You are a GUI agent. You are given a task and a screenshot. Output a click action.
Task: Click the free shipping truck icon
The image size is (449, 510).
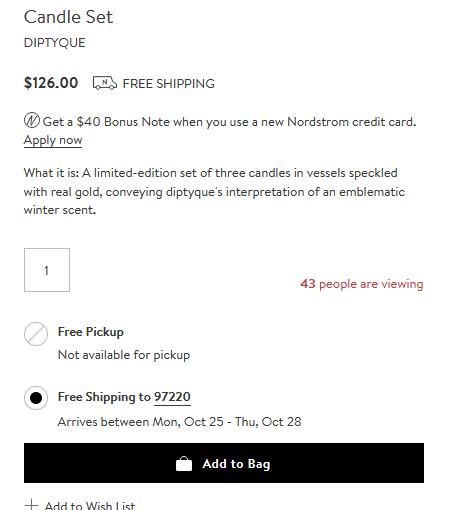(105, 83)
